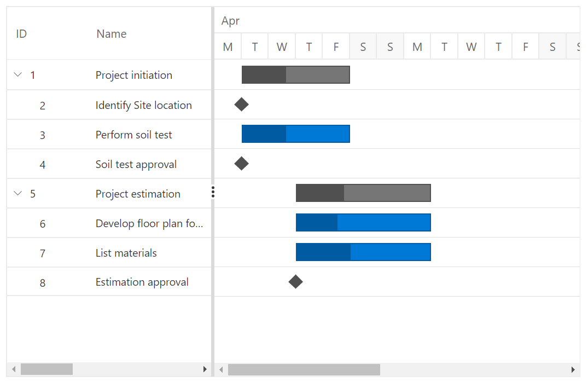Click the progress portion of List materials taskbar
The width and height of the screenshot is (588, 382).
323,252
